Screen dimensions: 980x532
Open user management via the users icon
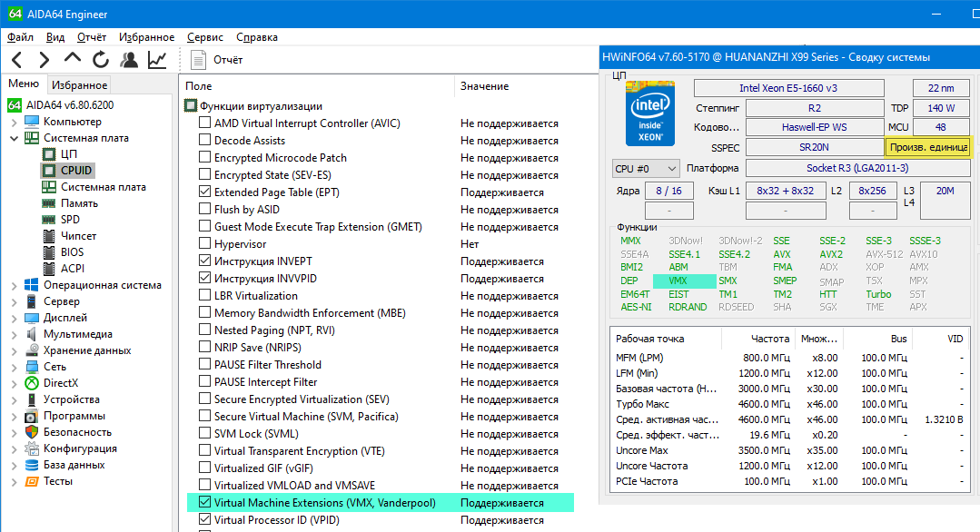pyautogui.click(x=129, y=60)
